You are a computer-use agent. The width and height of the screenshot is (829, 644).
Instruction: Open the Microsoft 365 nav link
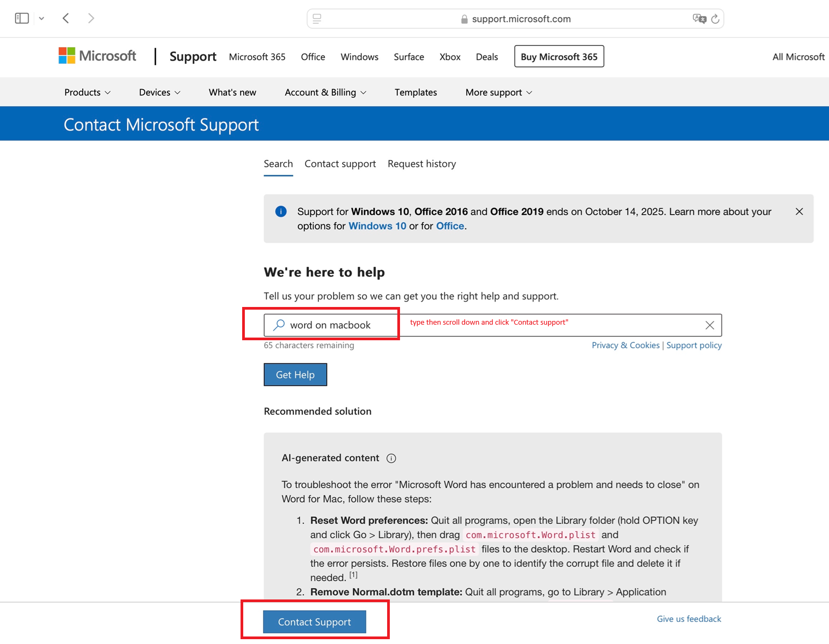pyautogui.click(x=257, y=57)
